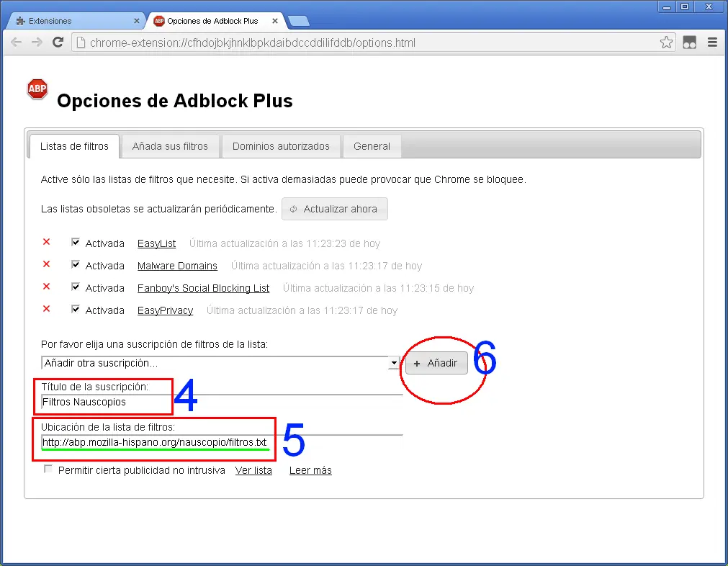
Task: Open the EasyPrivacy link
Action: pyautogui.click(x=166, y=310)
